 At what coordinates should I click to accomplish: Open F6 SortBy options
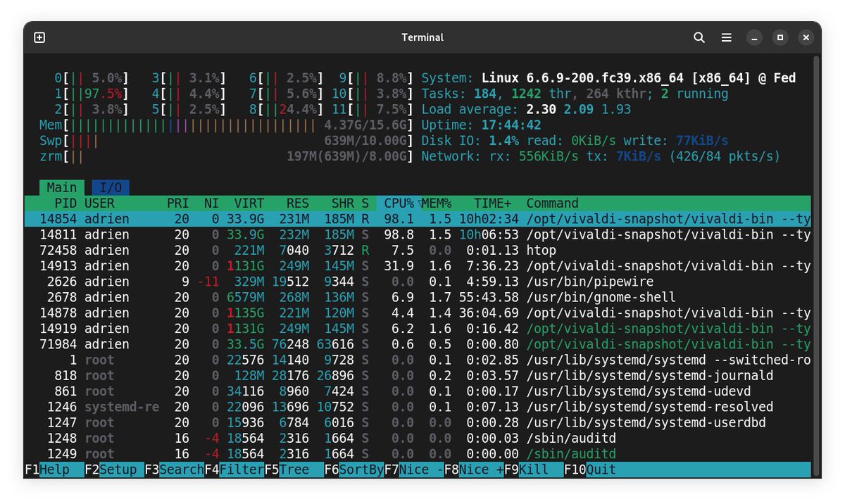click(354, 470)
